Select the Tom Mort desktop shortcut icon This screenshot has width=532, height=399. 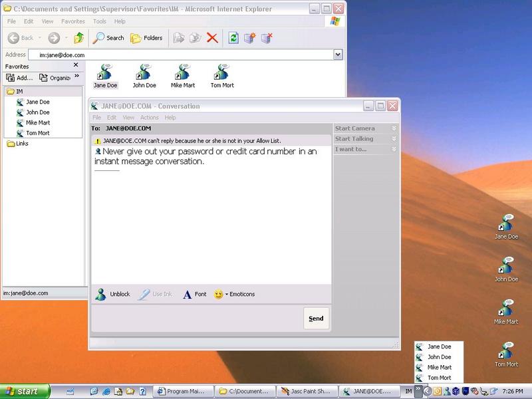coord(507,354)
